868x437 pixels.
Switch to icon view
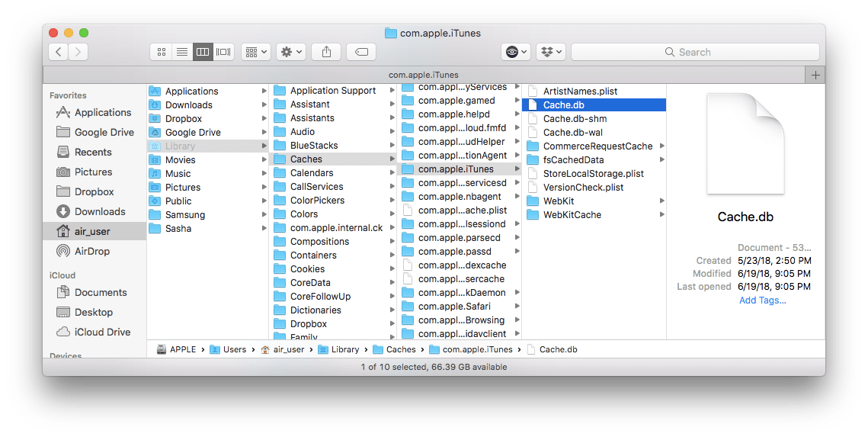click(x=161, y=52)
